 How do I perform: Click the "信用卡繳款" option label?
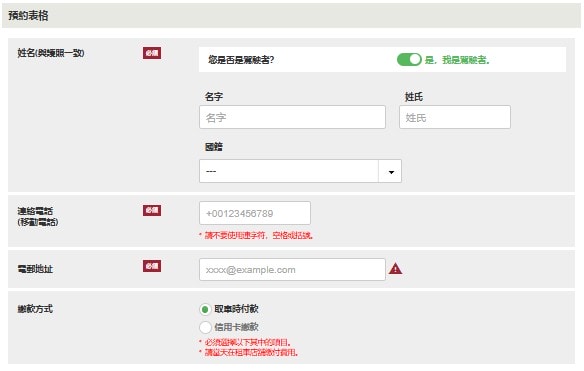point(236,327)
